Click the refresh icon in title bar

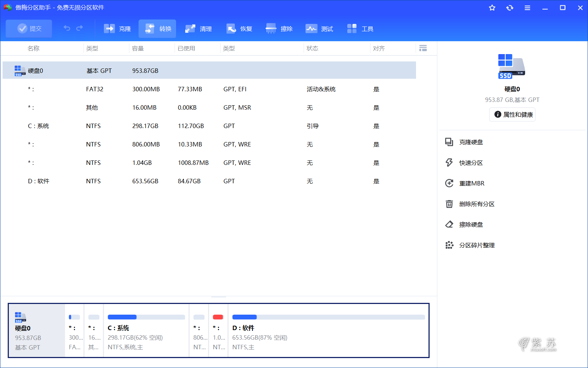coord(510,8)
